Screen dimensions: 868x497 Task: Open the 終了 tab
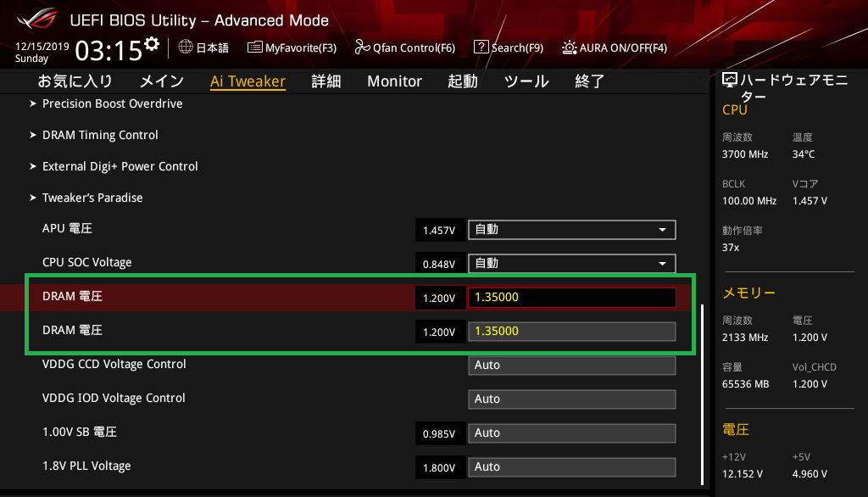coord(590,81)
